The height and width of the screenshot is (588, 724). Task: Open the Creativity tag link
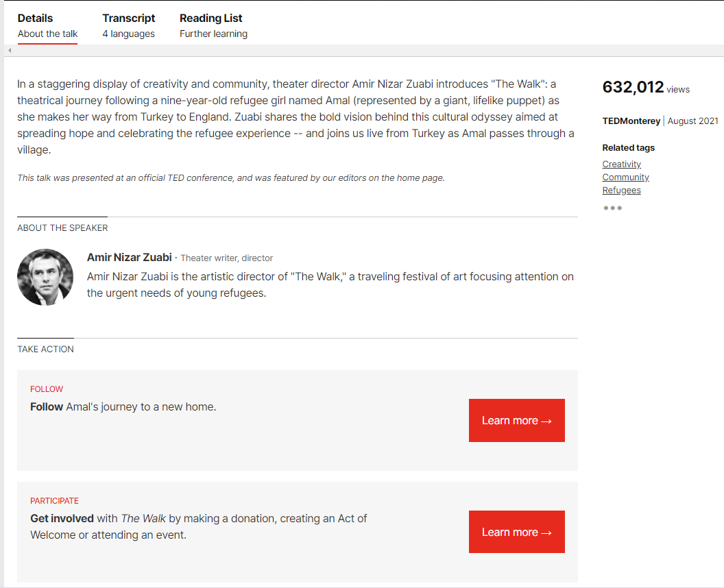click(x=621, y=164)
